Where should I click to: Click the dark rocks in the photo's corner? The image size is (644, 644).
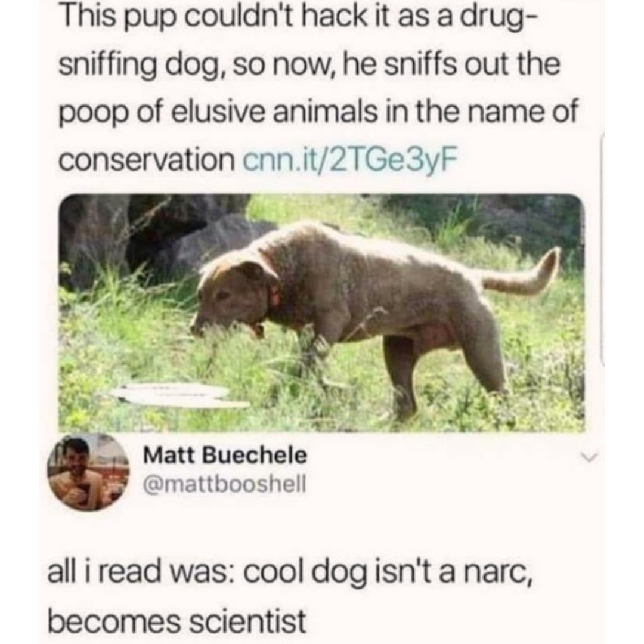pos(152,238)
